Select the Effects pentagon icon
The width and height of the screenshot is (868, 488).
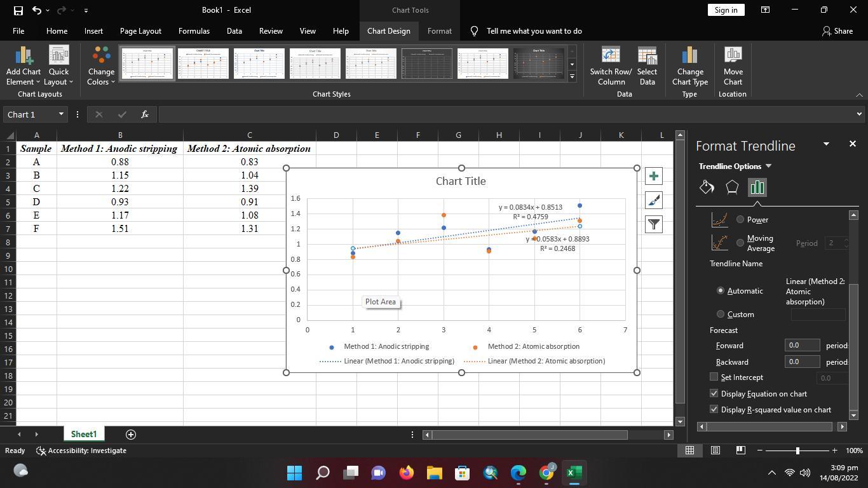point(732,187)
